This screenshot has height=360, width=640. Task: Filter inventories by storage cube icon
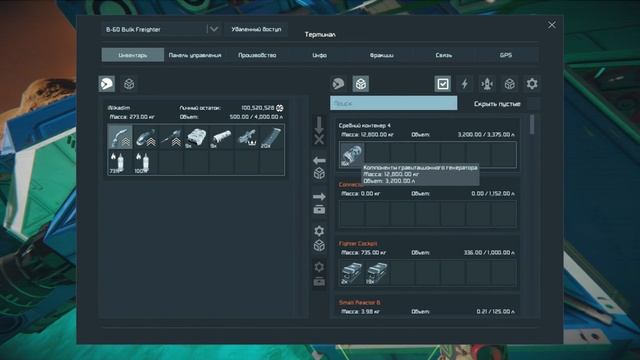click(x=509, y=84)
